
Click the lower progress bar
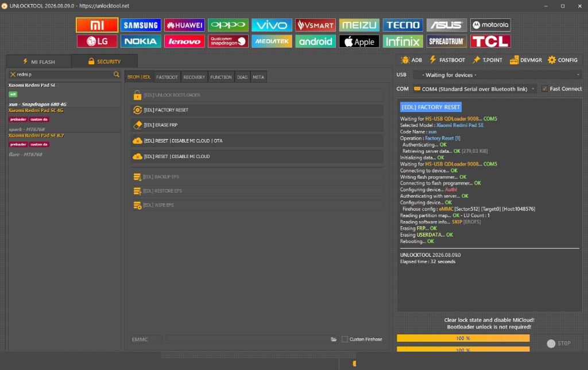(463, 349)
